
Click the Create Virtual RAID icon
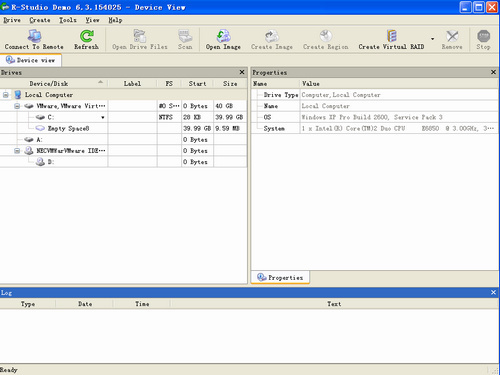[x=392, y=36]
